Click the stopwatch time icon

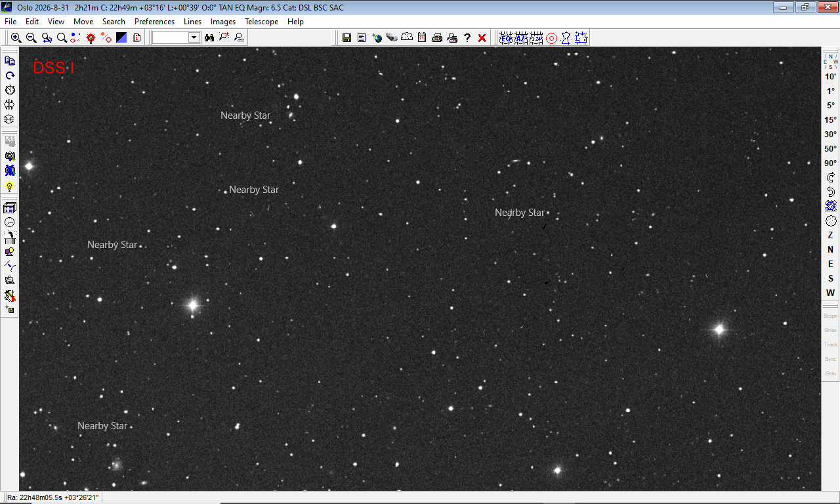click(x=10, y=90)
